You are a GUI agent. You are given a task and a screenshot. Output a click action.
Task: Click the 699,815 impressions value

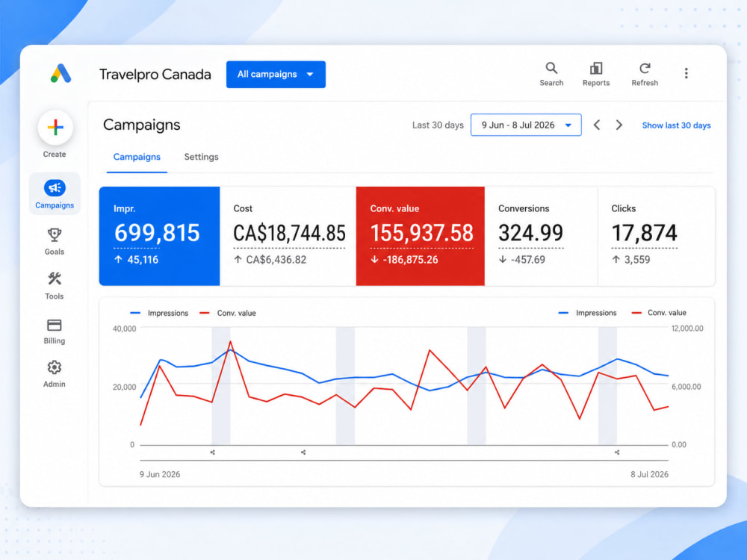click(x=157, y=233)
